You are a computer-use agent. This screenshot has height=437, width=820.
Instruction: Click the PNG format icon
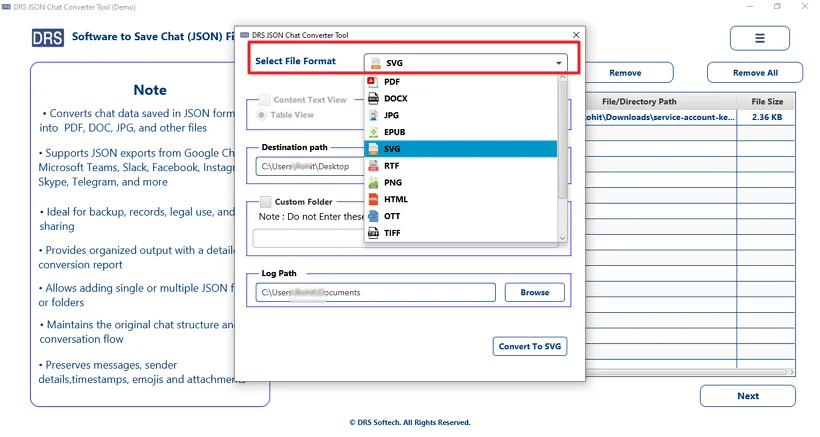pos(373,182)
